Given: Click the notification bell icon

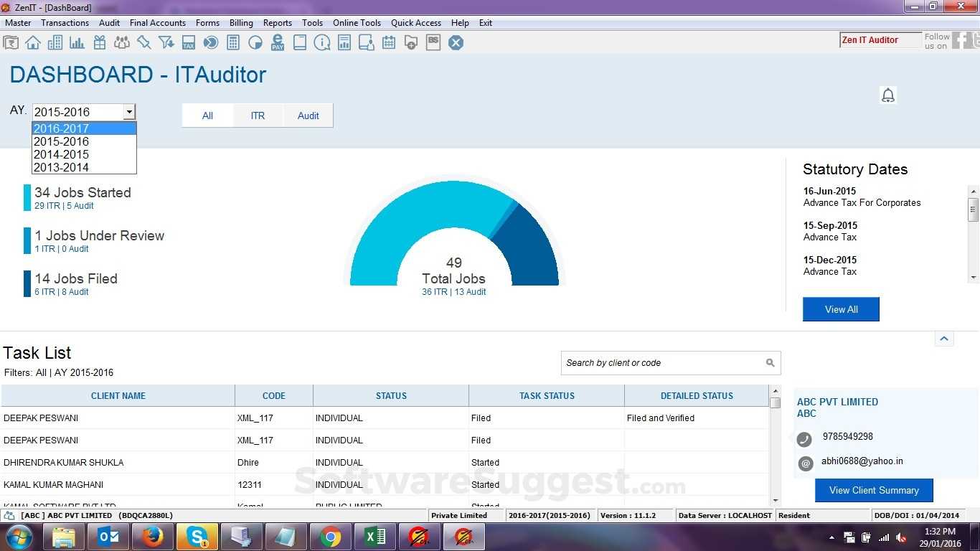Looking at the screenshot, I should point(887,95).
